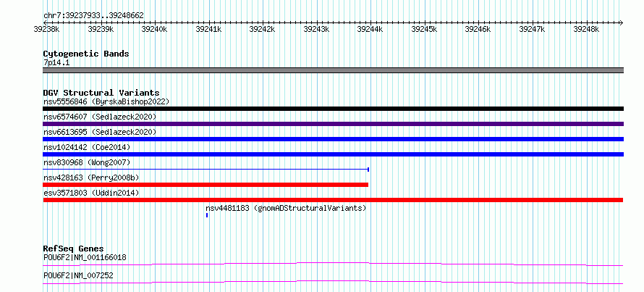The width and height of the screenshot is (644, 292).
Task: Click the 39244k ruler tick label
Action: coord(370,29)
